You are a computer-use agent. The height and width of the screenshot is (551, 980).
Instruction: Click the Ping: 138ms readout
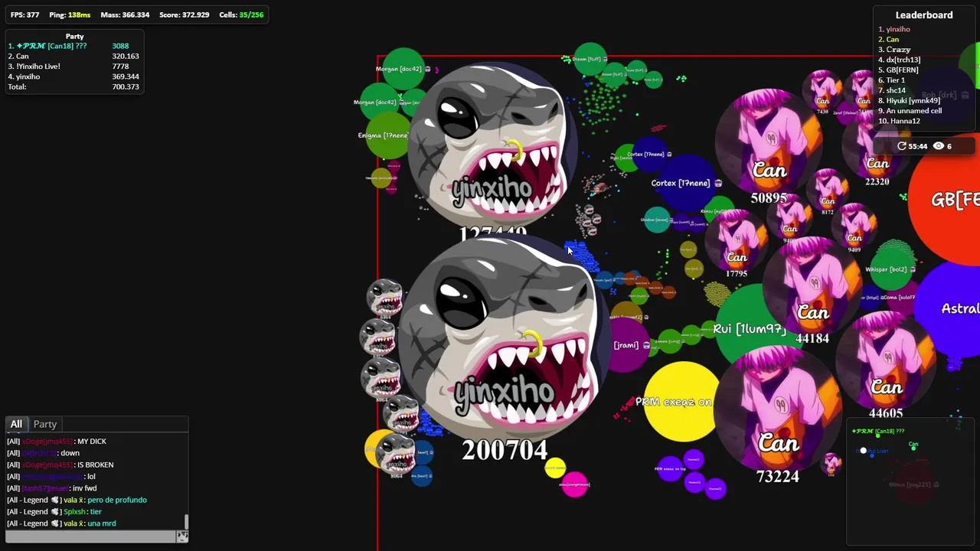(70, 15)
